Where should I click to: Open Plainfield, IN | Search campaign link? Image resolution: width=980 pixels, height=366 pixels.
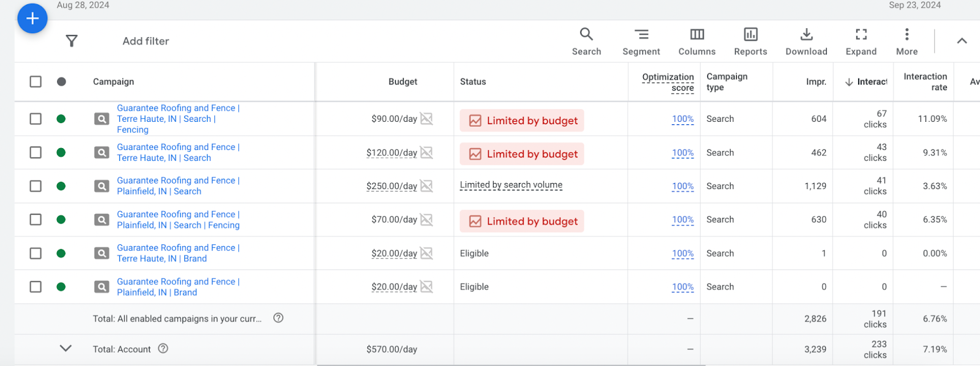pyautogui.click(x=178, y=186)
